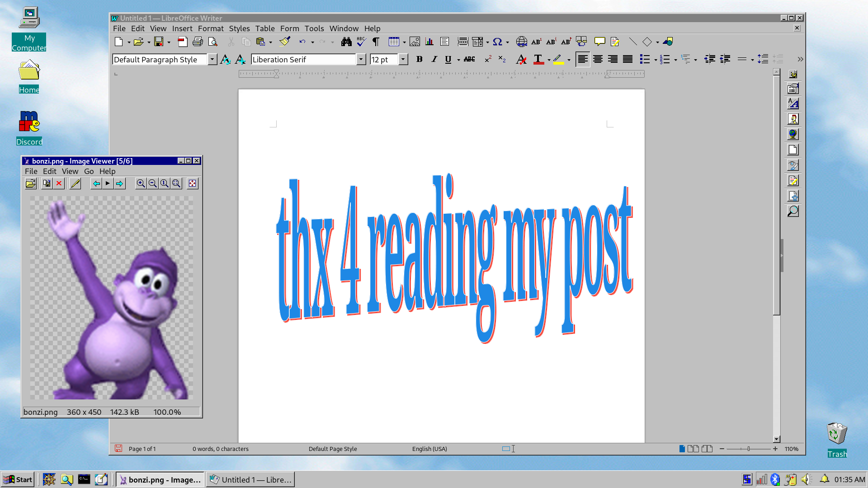Click the Undo arrow icon
Viewport: 868px width, 488px height.
coord(302,42)
